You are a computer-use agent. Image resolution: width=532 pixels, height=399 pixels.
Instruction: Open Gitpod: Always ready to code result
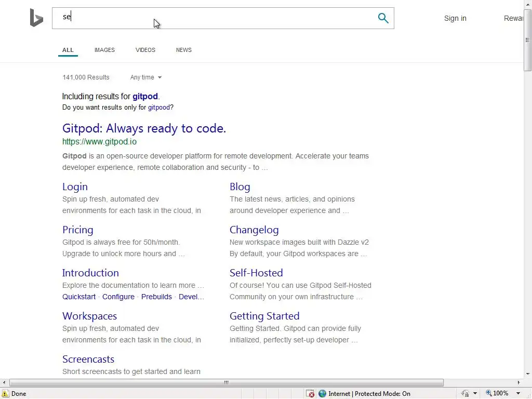(x=144, y=128)
